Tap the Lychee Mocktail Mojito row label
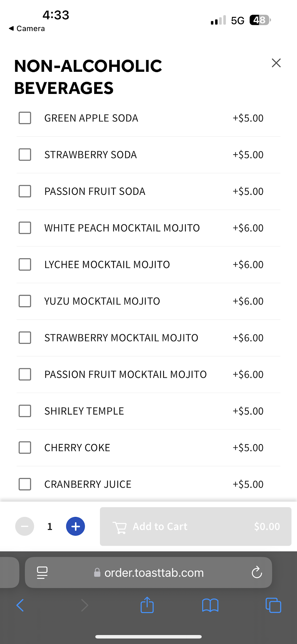297x644 pixels. 107,265
